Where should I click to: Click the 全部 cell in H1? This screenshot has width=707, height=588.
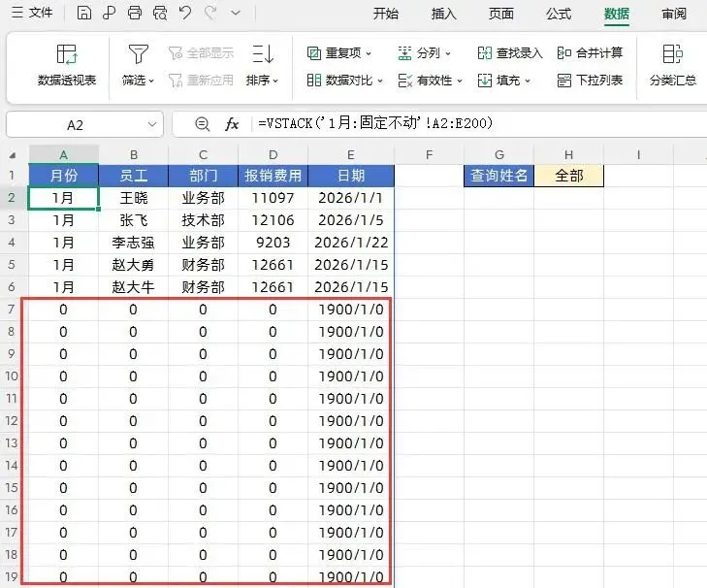[568, 175]
